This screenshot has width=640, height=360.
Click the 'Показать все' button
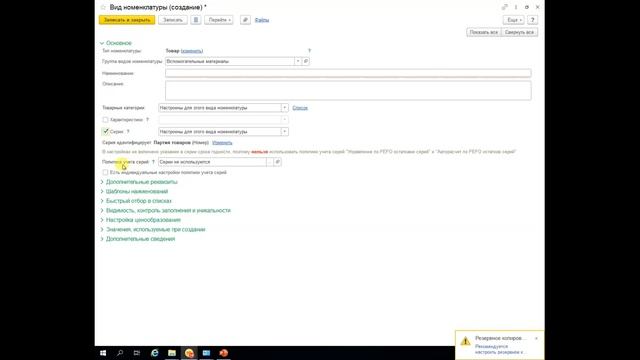484,32
